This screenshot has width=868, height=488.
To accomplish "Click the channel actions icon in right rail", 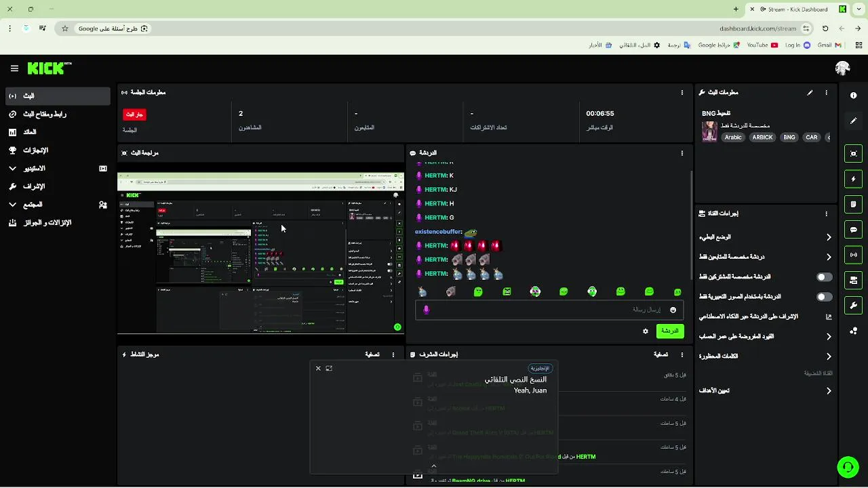I will click(x=853, y=280).
